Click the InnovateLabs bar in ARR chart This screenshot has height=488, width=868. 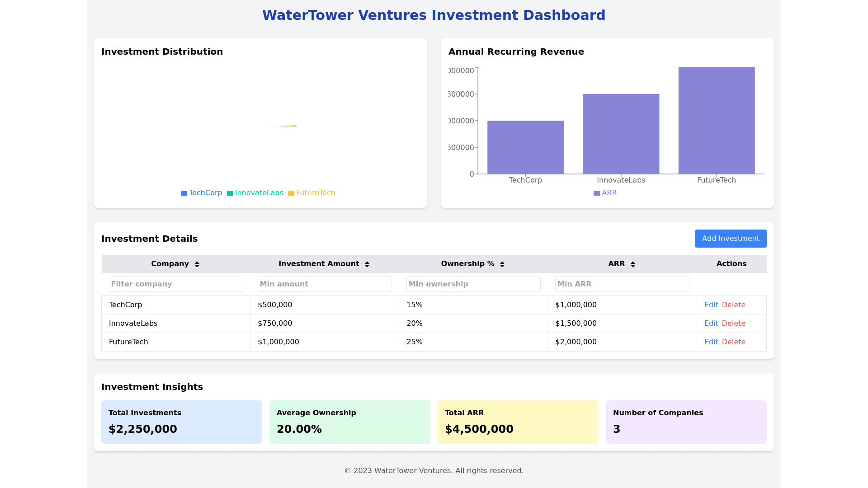(x=621, y=134)
